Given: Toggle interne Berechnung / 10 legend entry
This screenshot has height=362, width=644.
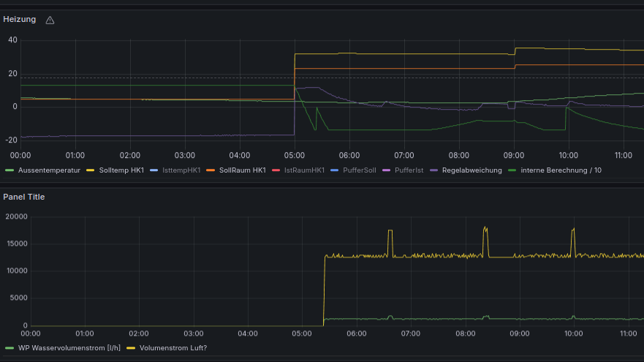Looking at the screenshot, I should pyautogui.click(x=561, y=170).
